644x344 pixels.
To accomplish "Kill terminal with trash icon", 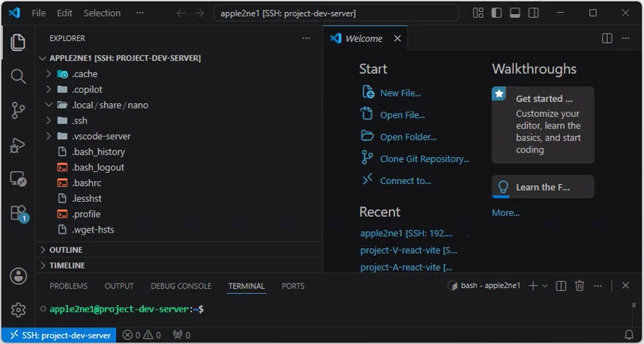I will point(580,286).
